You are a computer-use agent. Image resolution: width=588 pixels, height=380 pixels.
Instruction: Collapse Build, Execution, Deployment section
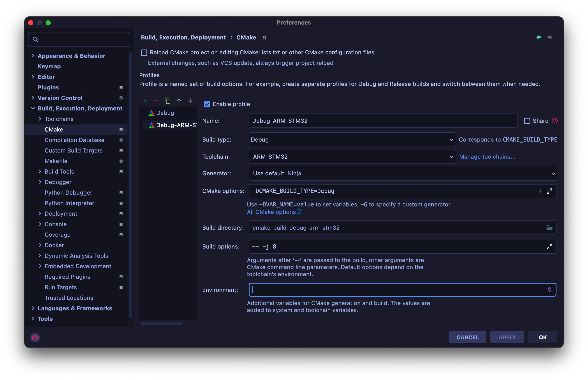[x=33, y=108]
